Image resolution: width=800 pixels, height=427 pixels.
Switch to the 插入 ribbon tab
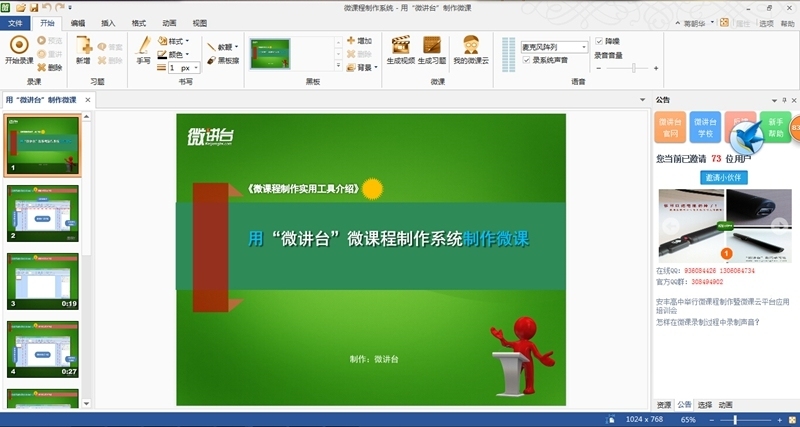pos(108,23)
